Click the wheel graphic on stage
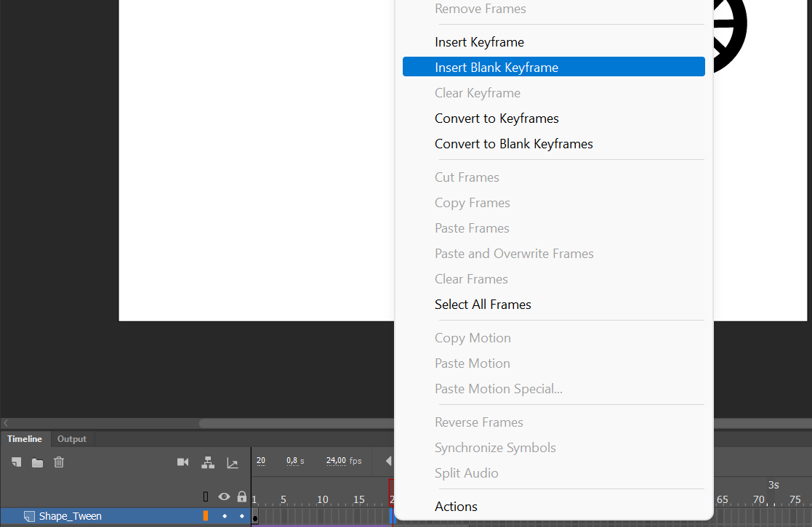 (x=730, y=33)
